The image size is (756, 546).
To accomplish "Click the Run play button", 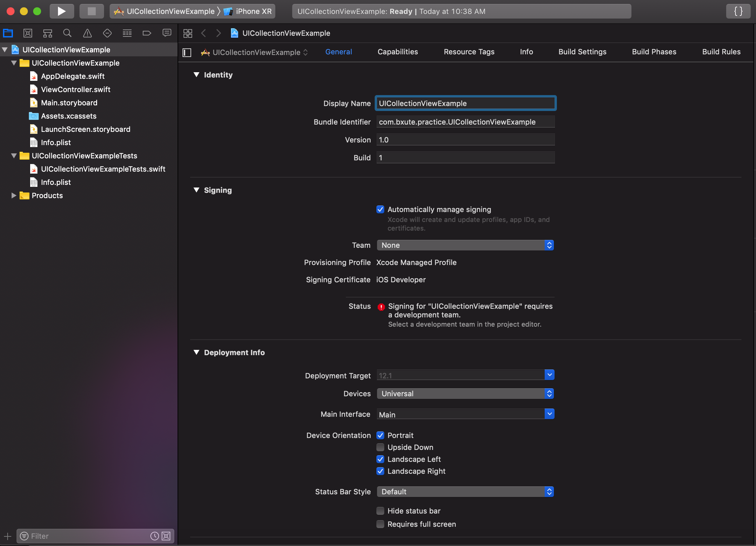I will pos(61,11).
